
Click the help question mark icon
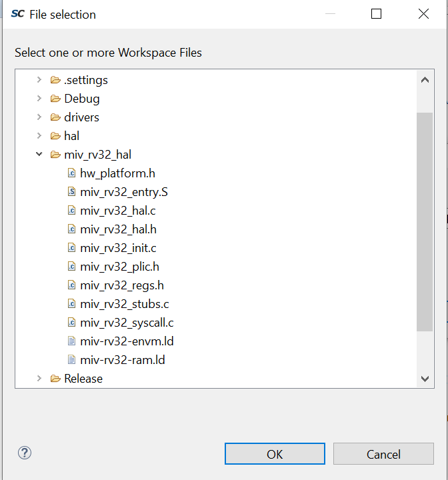tap(25, 453)
